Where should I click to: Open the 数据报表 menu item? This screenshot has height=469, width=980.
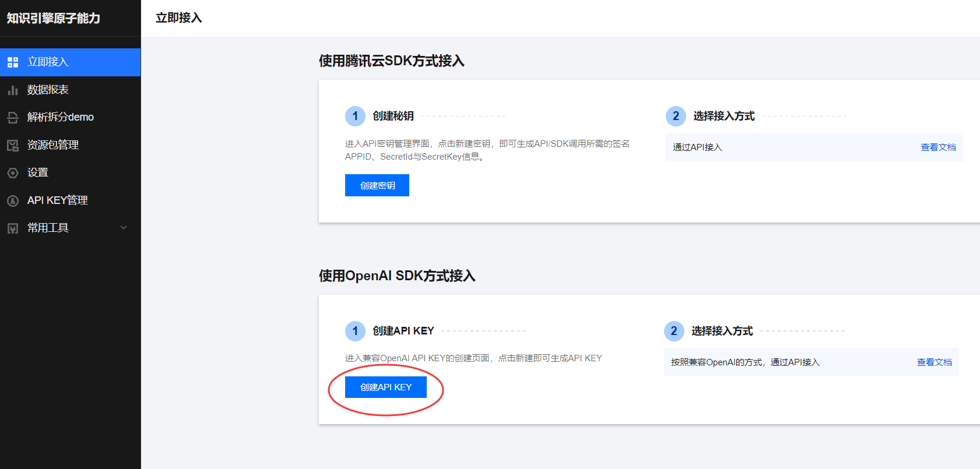(x=70, y=90)
